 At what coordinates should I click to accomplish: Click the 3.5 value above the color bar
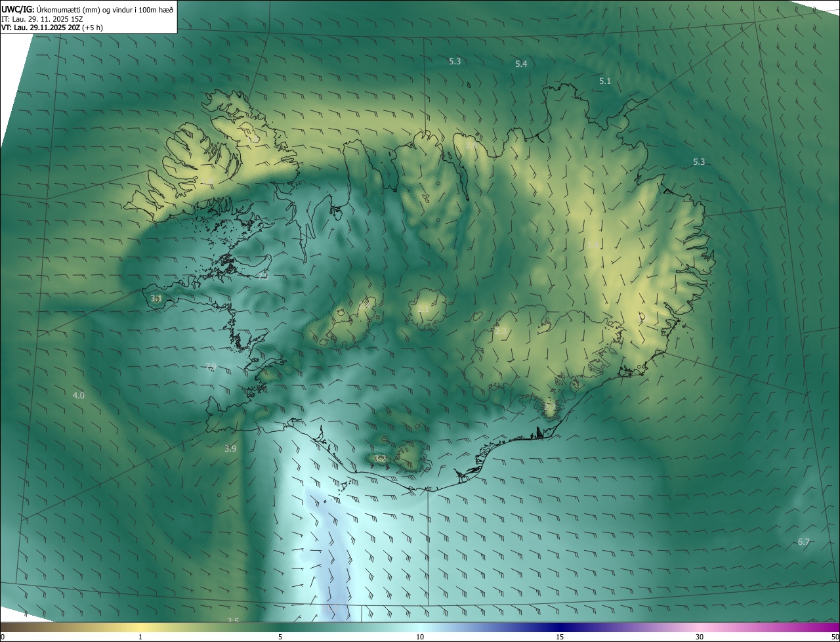tap(233, 620)
